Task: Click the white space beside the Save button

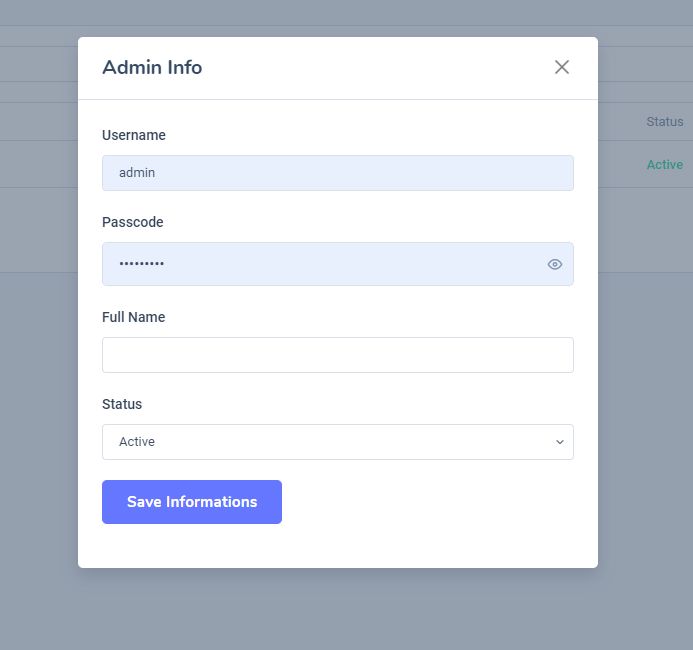Action: (x=430, y=502)
